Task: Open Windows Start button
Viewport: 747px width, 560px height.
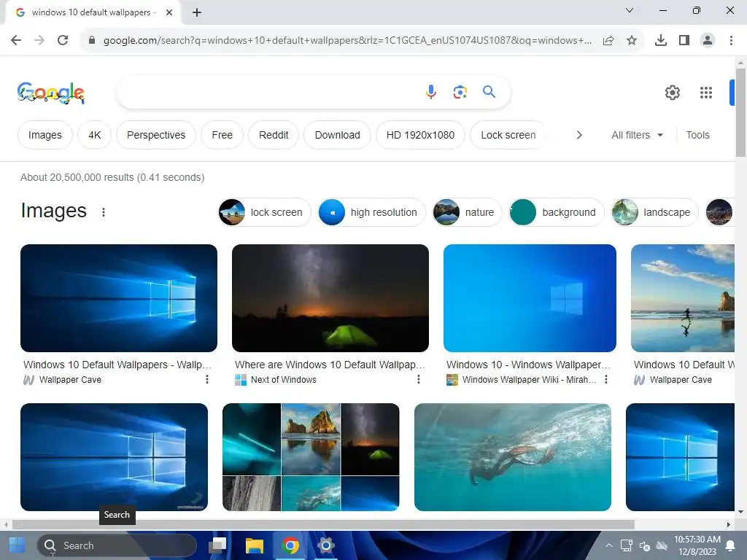Action: tap(18, 545)
